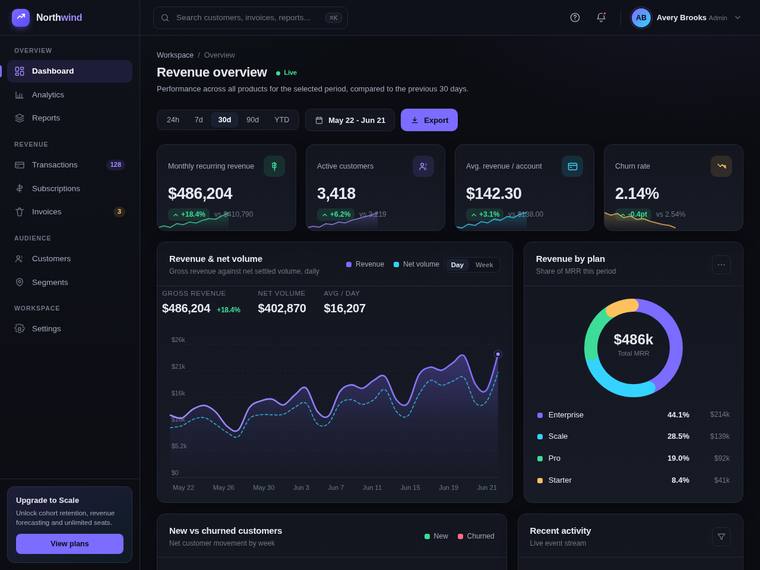The height and width of the screenshot is (570, 760).
Task: Open the May 22 - Jun 21 date picker
Action: click(350, 120)
